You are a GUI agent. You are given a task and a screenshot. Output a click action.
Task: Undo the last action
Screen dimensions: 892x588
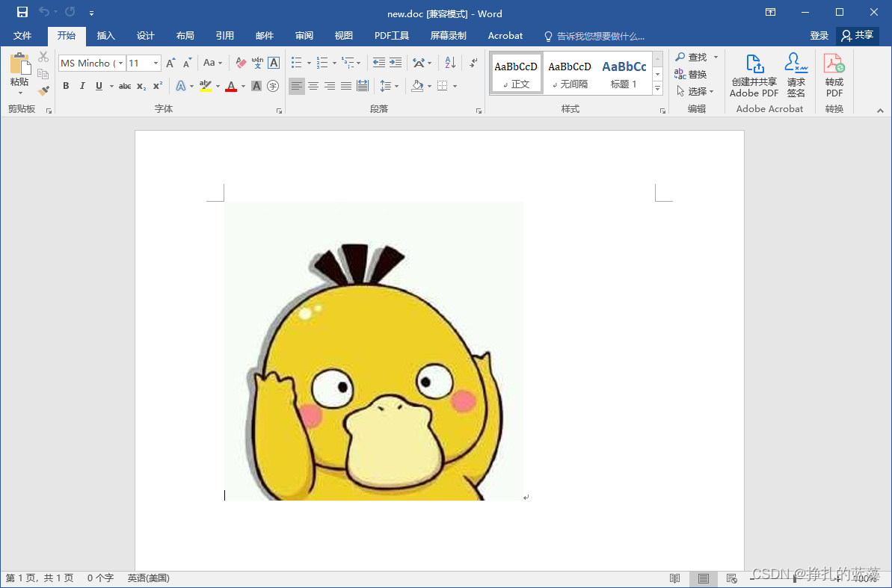tap(44, 12)
